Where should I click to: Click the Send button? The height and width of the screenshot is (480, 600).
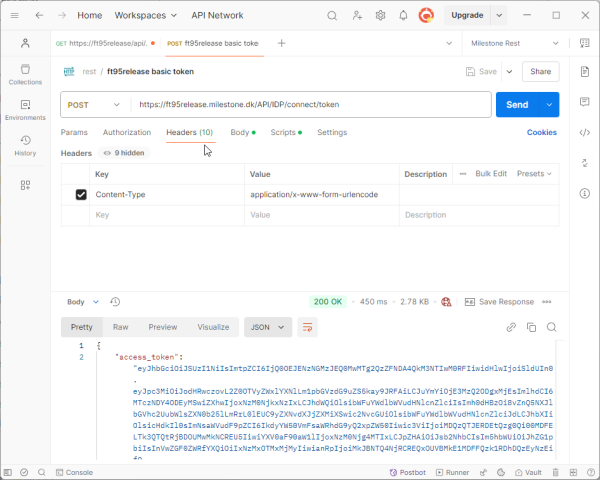coord(517,105)
